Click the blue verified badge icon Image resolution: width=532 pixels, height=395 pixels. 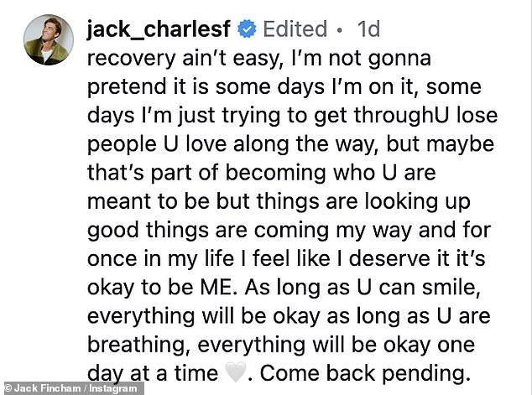pos(246,29)
